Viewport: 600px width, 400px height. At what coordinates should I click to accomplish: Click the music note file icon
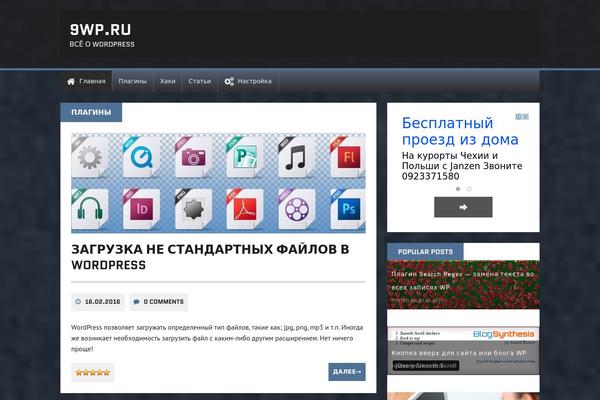click(x=296, y=157)
